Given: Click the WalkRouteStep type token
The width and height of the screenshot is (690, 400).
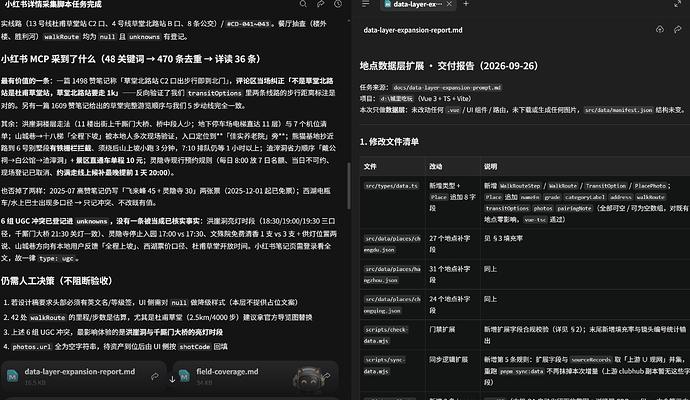Looking at the screenshot, I should point(520,186).
